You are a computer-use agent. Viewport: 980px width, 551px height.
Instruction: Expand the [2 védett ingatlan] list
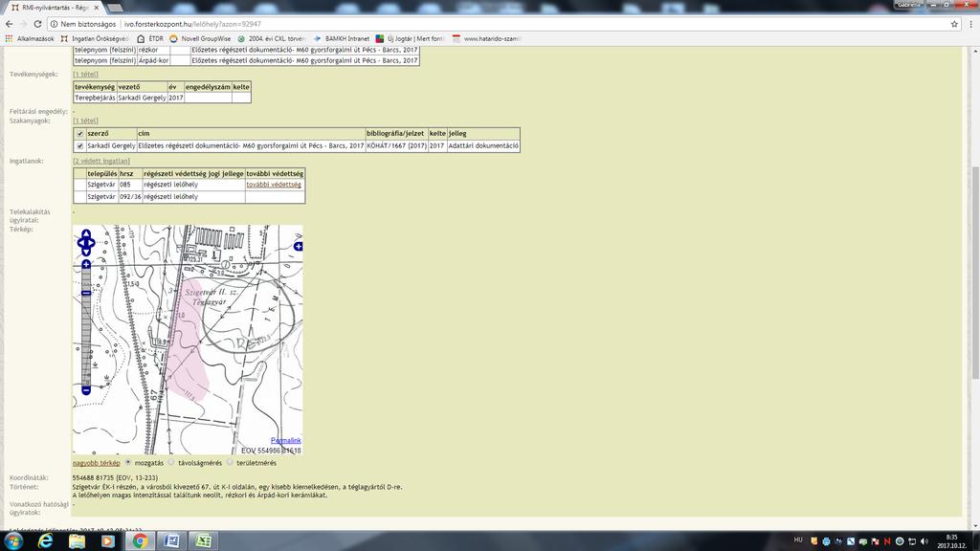101,161
